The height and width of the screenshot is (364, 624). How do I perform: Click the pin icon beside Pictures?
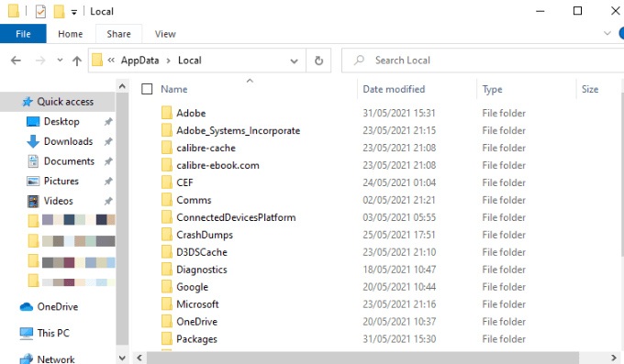click(x=108, y=182)
